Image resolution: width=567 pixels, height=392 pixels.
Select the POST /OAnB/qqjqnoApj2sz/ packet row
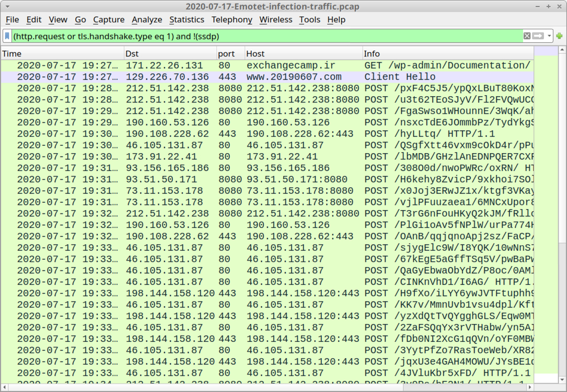pyautogui.click(x=267, y=236)
